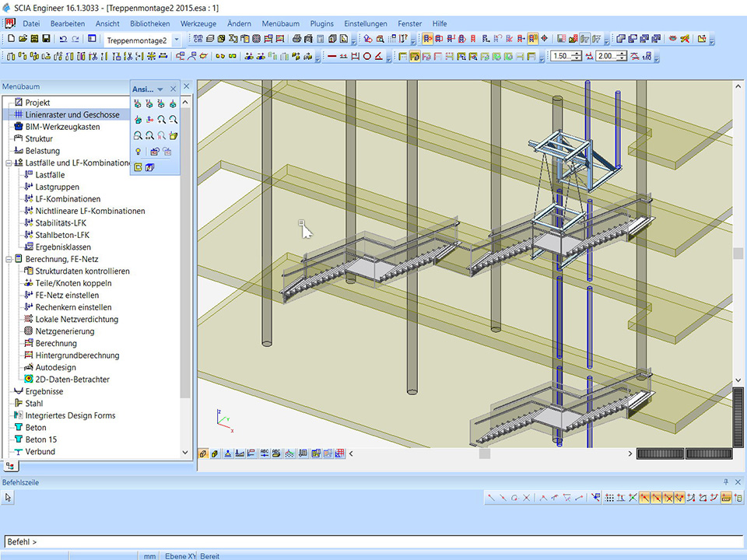Click the New file icon
Image resolution: width=747 pixels, height=560 pixels.
(11, 39)
